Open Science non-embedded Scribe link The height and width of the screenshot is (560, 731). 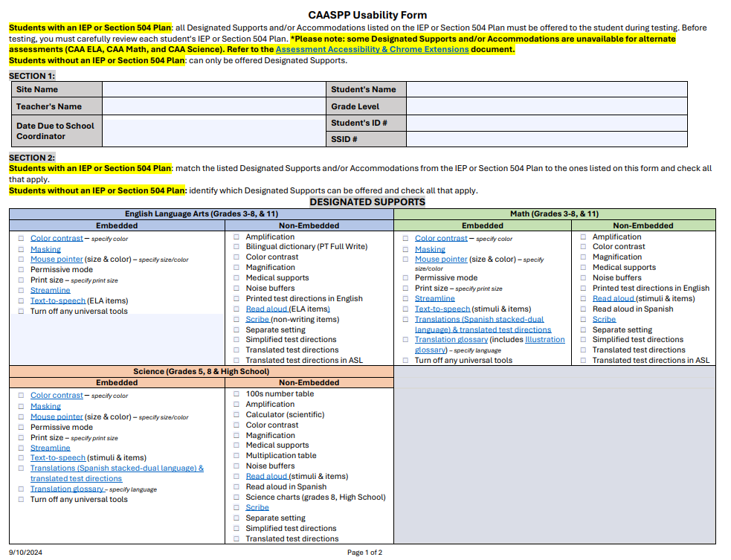click(x=257, y=507)
